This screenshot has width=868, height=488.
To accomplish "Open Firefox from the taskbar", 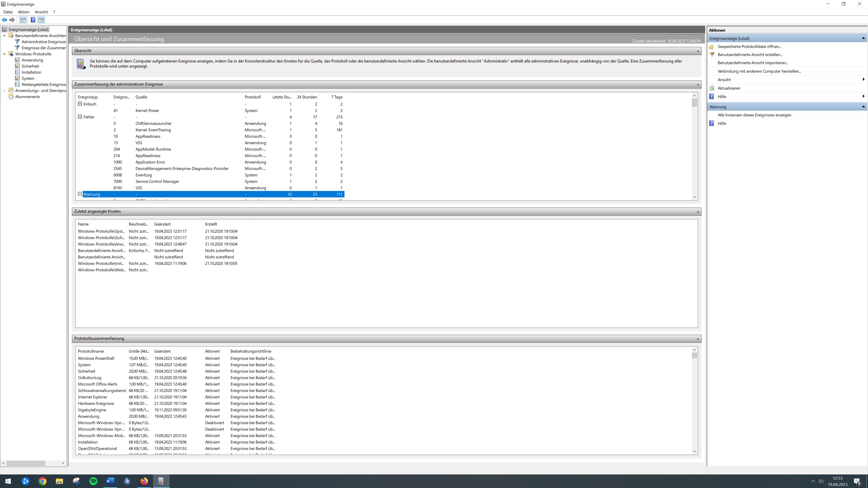I will 144,481.
